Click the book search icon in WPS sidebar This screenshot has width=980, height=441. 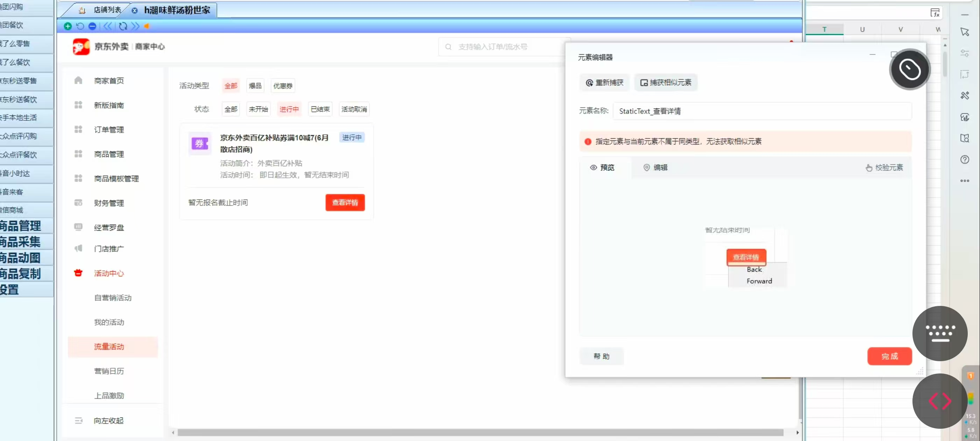(x=964, y=138)
